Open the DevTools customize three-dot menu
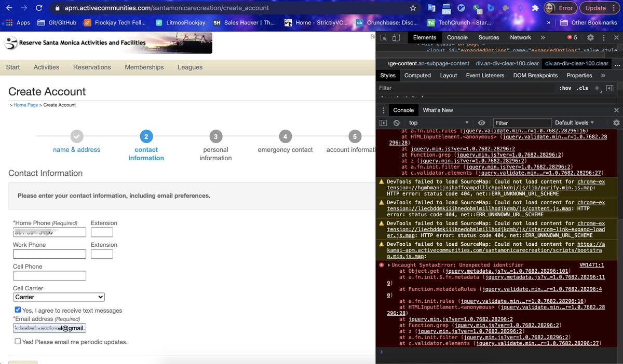623x364 pixels. 603,37
